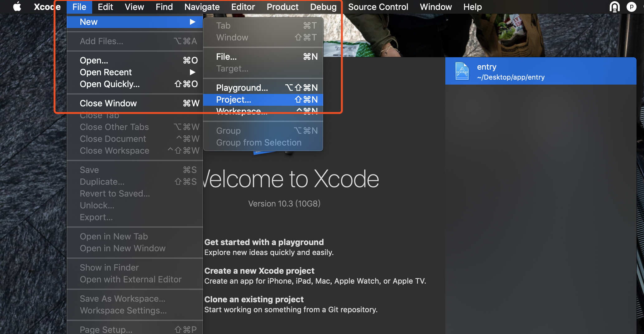Open the Window menu in menu bar
This screenshot has height=334, width=644.
436,7
